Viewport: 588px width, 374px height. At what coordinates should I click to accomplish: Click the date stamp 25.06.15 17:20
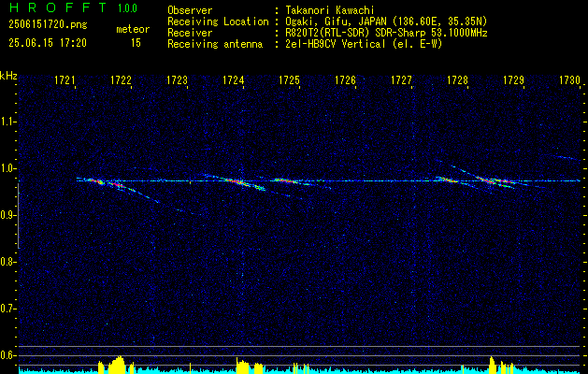tap(48, 43)
